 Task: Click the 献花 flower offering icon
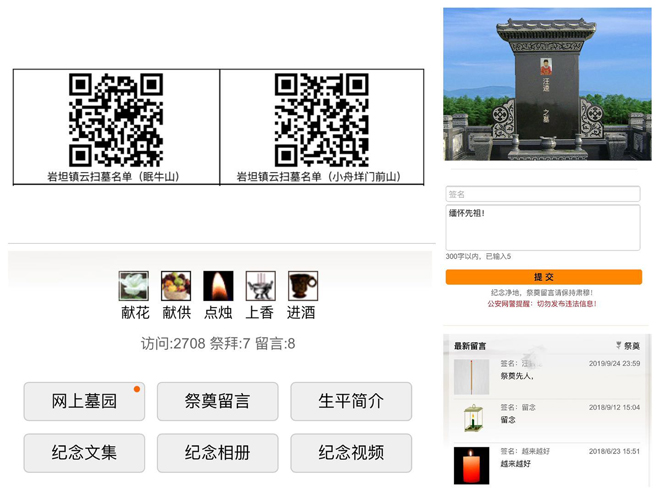coord(133,285)
